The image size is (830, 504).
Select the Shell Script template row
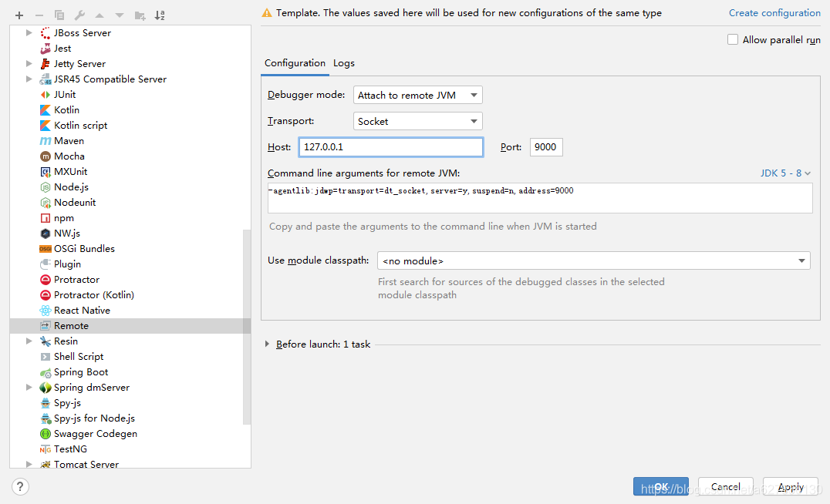(x=130, y=357)
